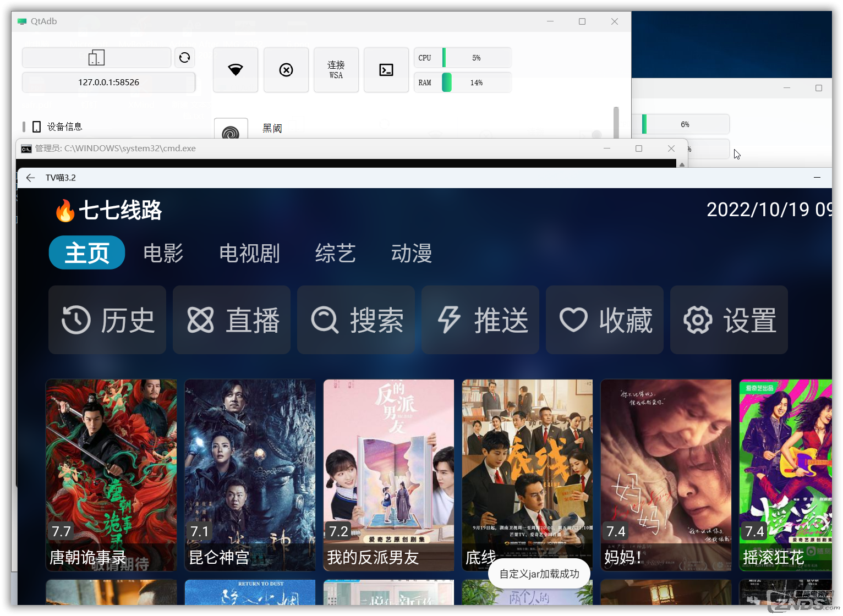
Task: Click the QtAdb title bar app icon
Action: click(x=22, y=21)
